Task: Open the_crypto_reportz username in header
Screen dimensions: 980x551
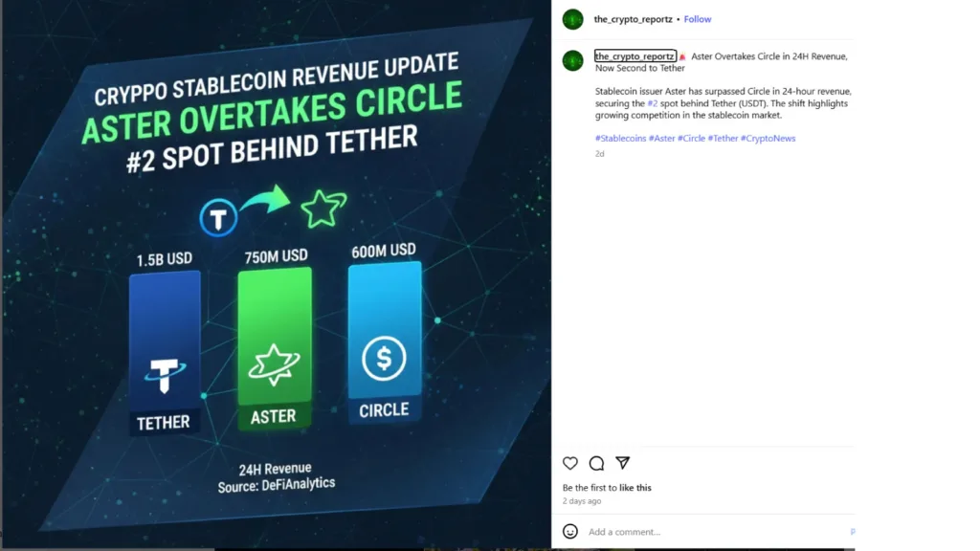Action: pos(634,19)
